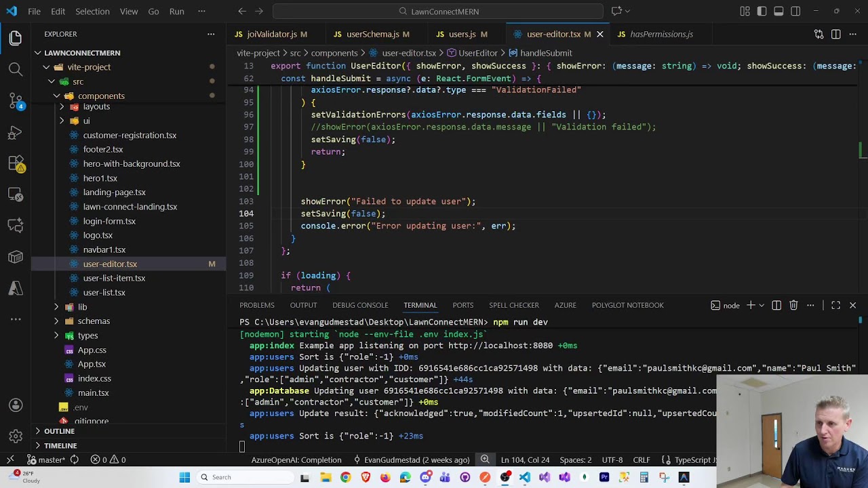The width and height of the screenshot is (868, 488).
Task: Open terminal panel More Actions ellipsis
Action: [810, 306]
